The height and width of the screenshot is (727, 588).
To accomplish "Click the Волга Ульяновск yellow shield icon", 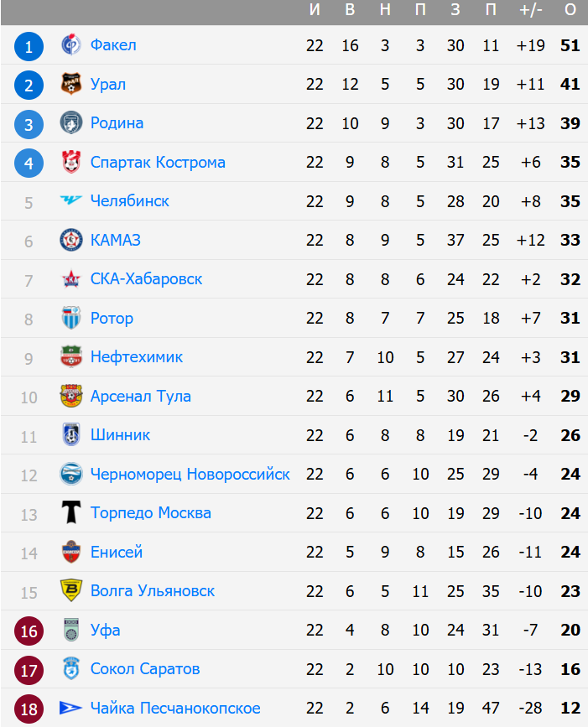I will 71,591.
